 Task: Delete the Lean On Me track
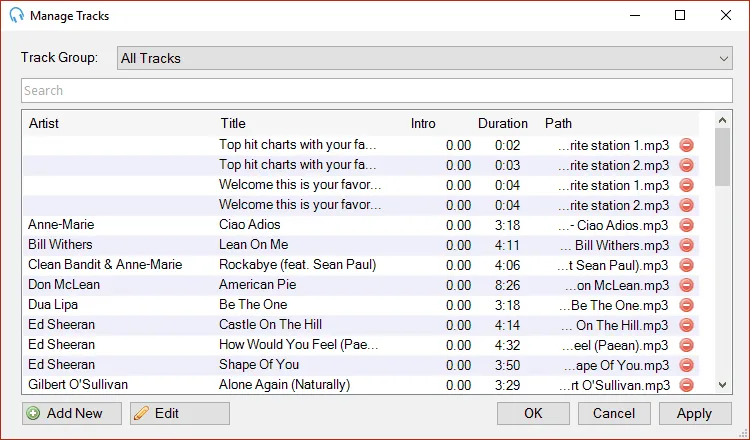686,245
